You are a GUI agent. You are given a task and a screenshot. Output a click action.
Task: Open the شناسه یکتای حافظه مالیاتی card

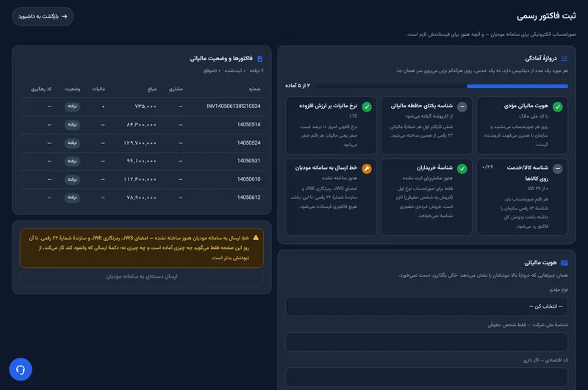tap(426, 126)
